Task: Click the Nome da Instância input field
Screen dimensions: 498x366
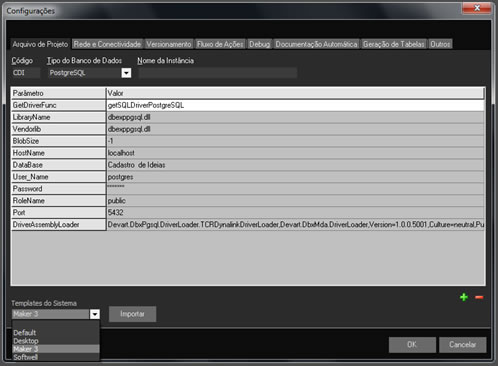Action: coord(218,73)
